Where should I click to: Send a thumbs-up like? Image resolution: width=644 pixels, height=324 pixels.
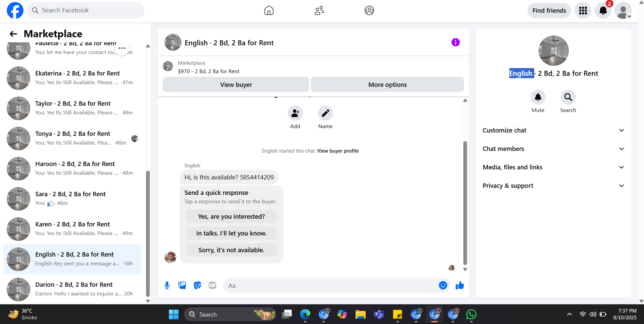[x=460, y=285]
